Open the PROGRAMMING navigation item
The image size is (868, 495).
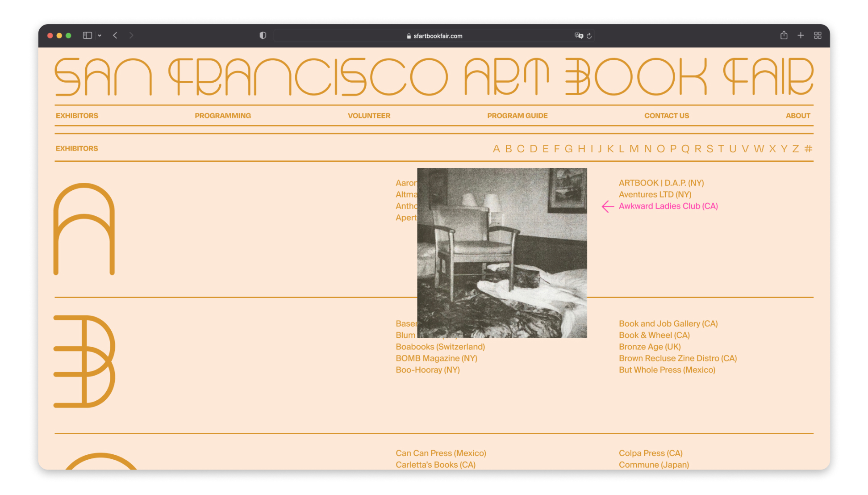pos(223,116)
